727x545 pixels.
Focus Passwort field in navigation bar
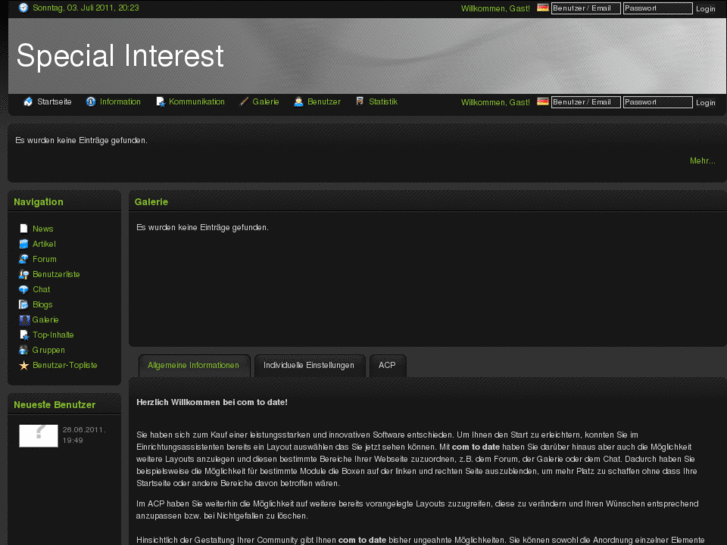[657, 102]
